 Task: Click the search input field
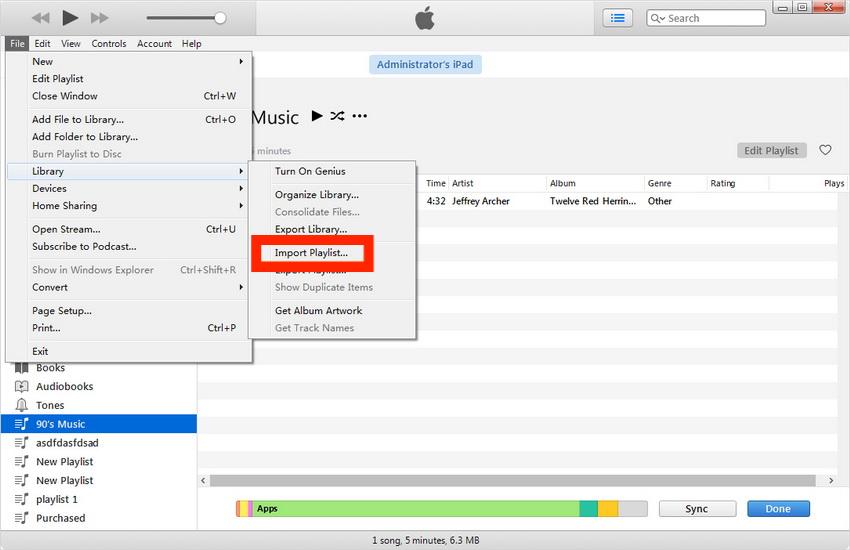(x=706, y=18)
